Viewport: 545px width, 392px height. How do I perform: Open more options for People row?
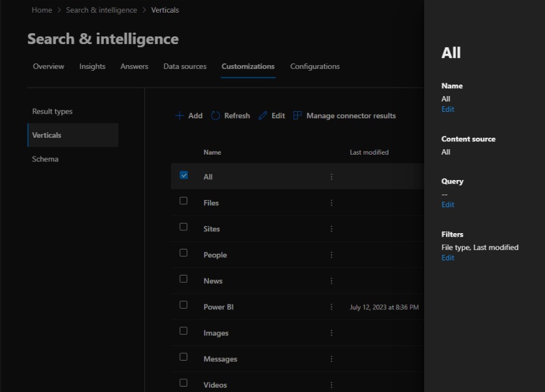(x=332, y=255)
